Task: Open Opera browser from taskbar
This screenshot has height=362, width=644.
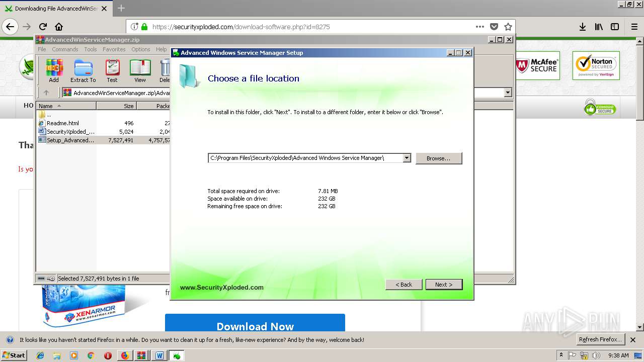Action: [x=108, y=355]
